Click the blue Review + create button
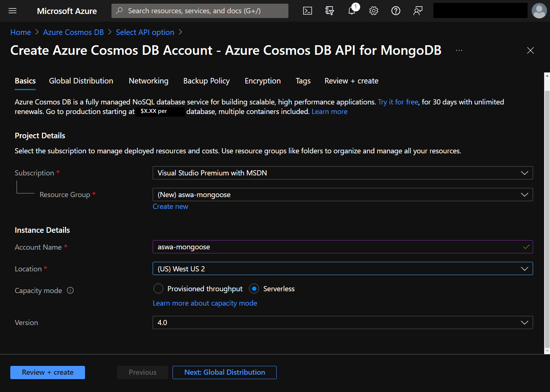Image resolution: width=550 pixels, height=392 pixels. 47,373
